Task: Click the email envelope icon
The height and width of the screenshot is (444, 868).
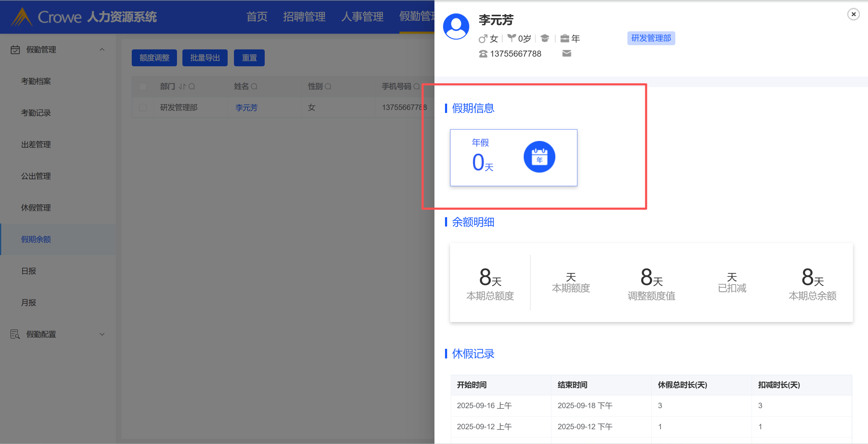Action: 567,54
